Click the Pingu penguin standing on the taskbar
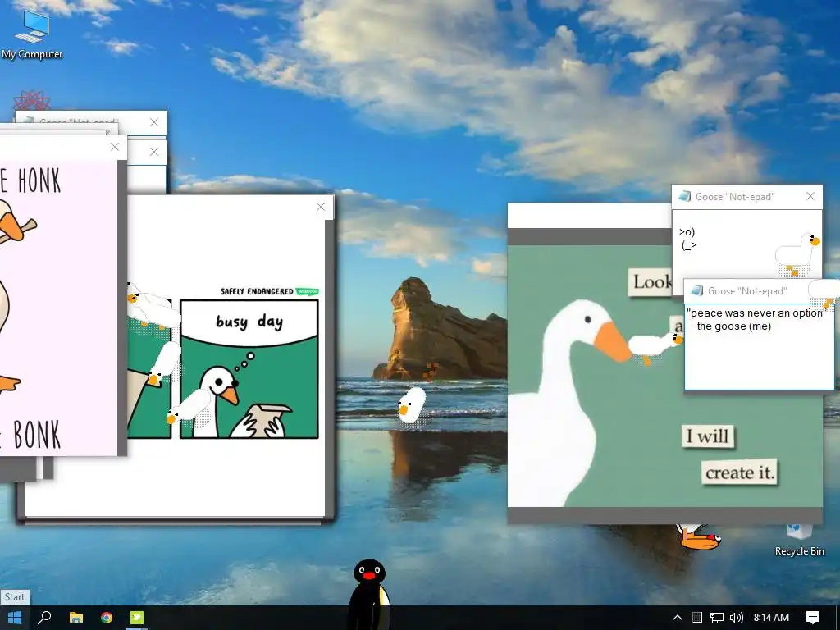The image size is (840, 630). coord(368,594)
